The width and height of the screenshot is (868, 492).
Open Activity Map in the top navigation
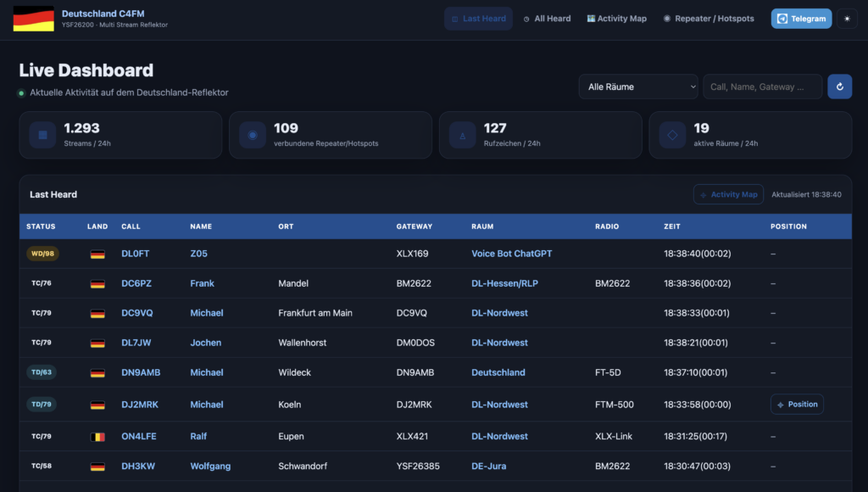pos(617,19)
